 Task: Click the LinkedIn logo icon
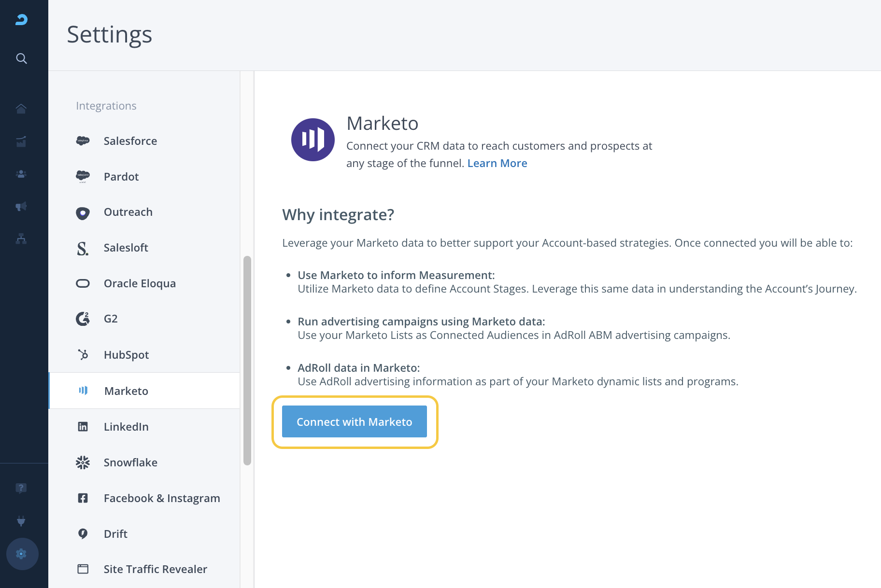point(83,427)
